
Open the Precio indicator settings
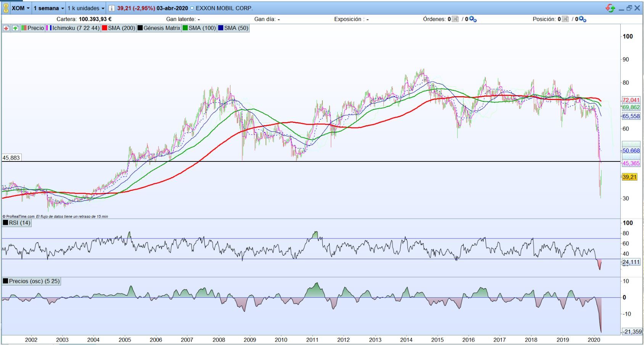click(33, 28)
